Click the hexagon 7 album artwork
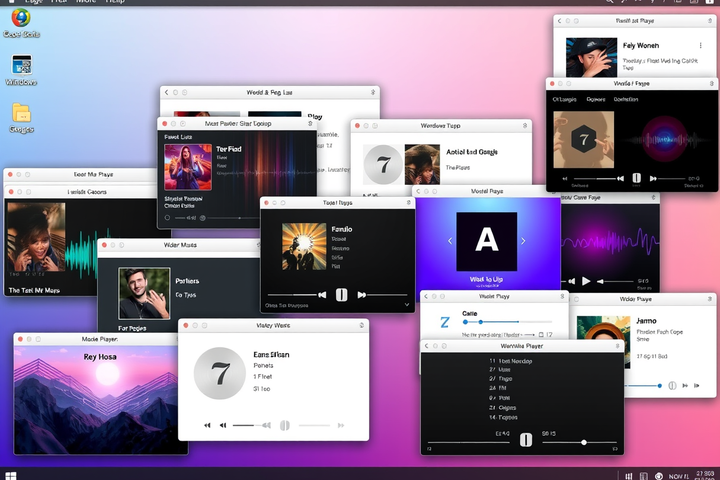The height and width of the screenshot is (480, 720). 584,140
